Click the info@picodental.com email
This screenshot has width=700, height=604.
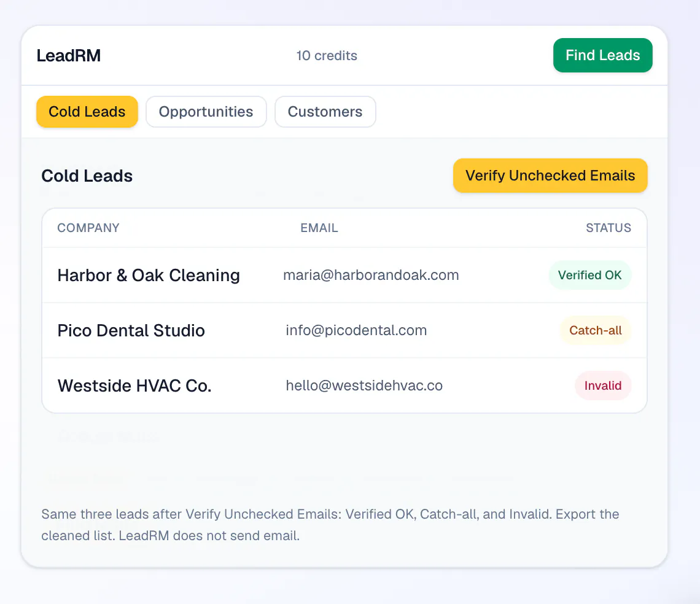click(356, 330)
